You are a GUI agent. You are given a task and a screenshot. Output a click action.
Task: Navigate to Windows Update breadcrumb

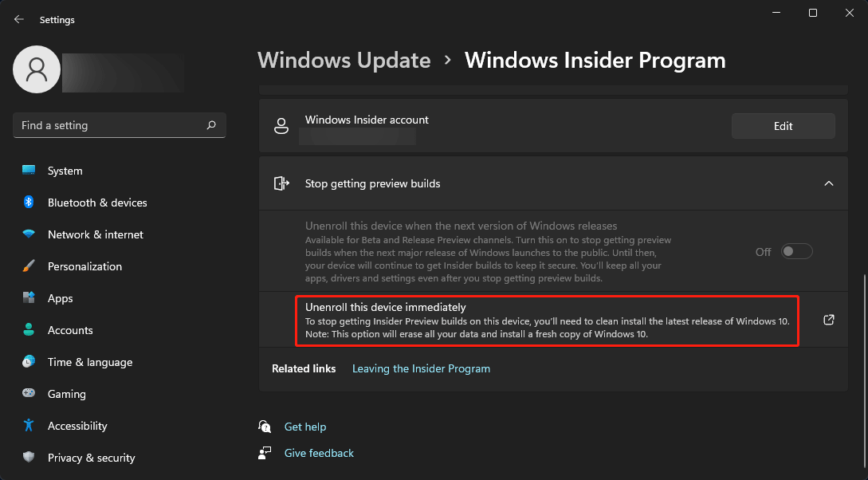[344, 60]
